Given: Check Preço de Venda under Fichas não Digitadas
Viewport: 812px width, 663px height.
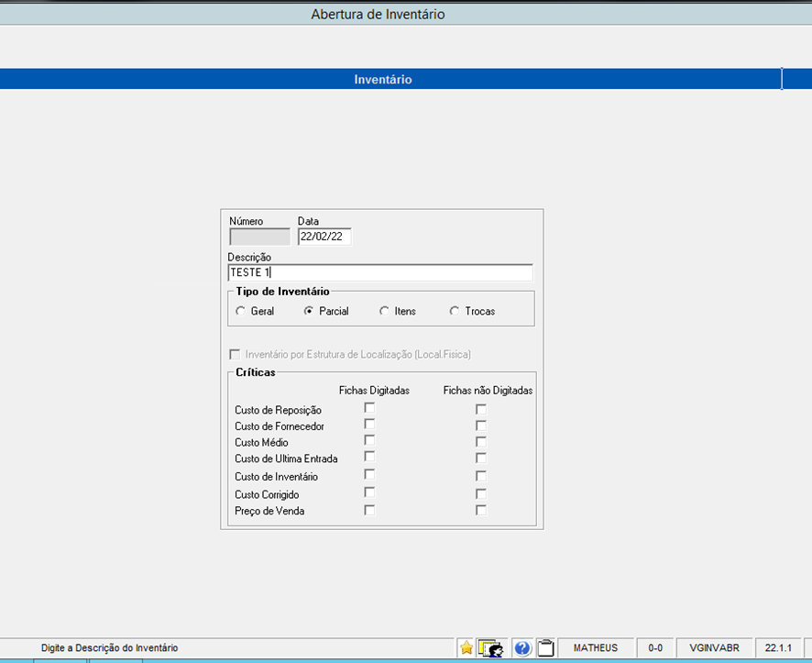Looking at the screenshot, I should pyautogui.click(x=481, y=510).
